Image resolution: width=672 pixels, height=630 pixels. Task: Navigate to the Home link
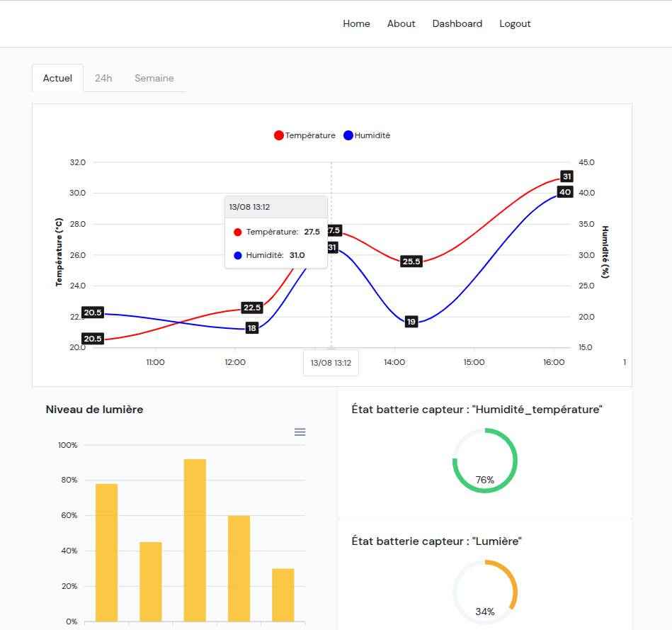(356, 23)
